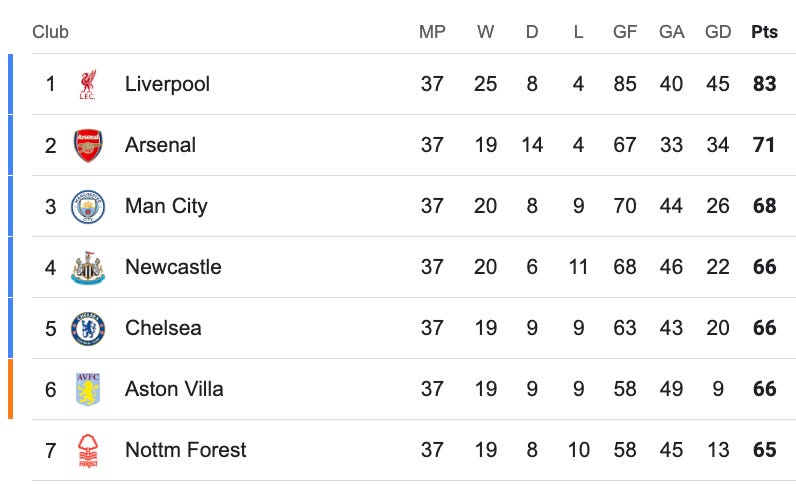Click the Pts column header
Viewport: 796px width, 484px height.
[764, 32]
